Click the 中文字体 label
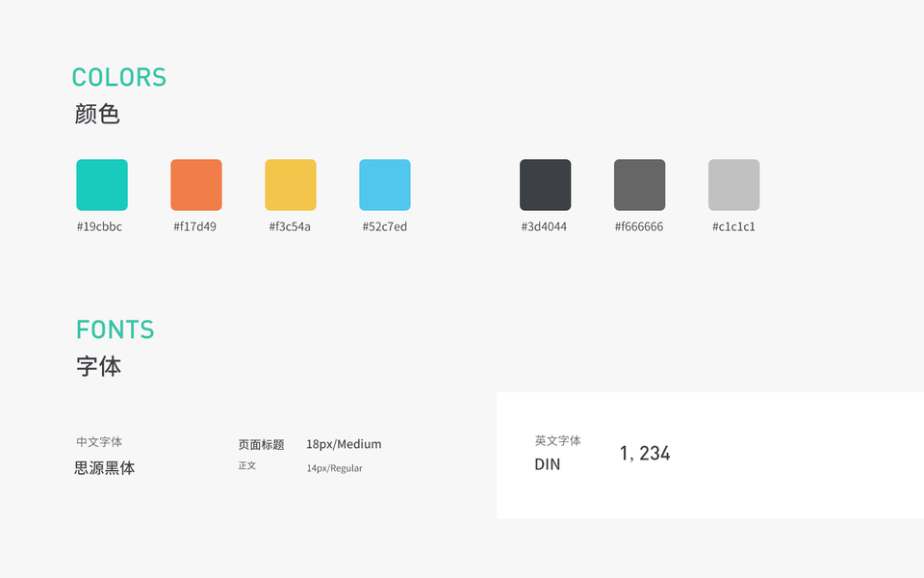924x578 pixels. point(99,442)
